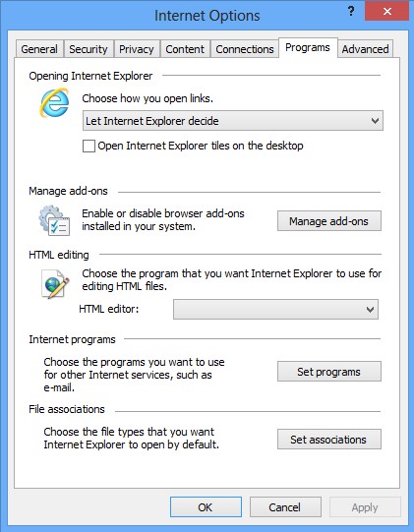Viewport: 414px width, 532px height.
Task: Confirm with the OK button
Action: (206, 507)
